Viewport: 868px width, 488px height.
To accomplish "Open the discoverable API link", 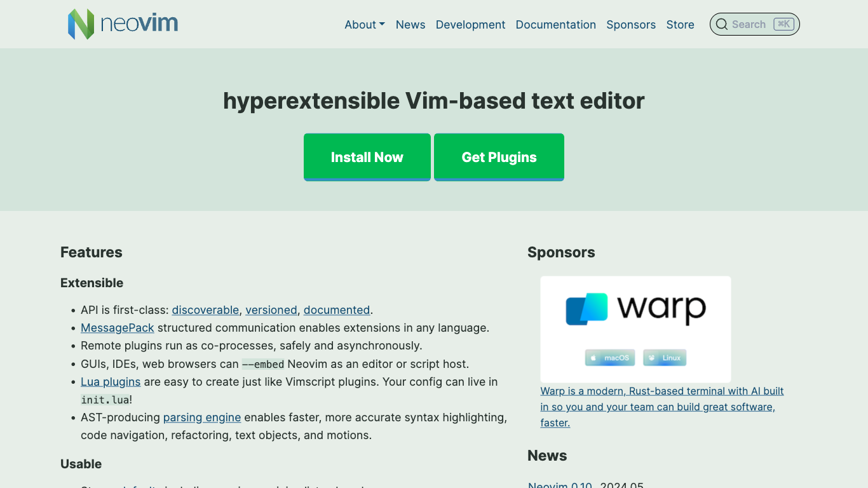I will click(x=205, y=310).
